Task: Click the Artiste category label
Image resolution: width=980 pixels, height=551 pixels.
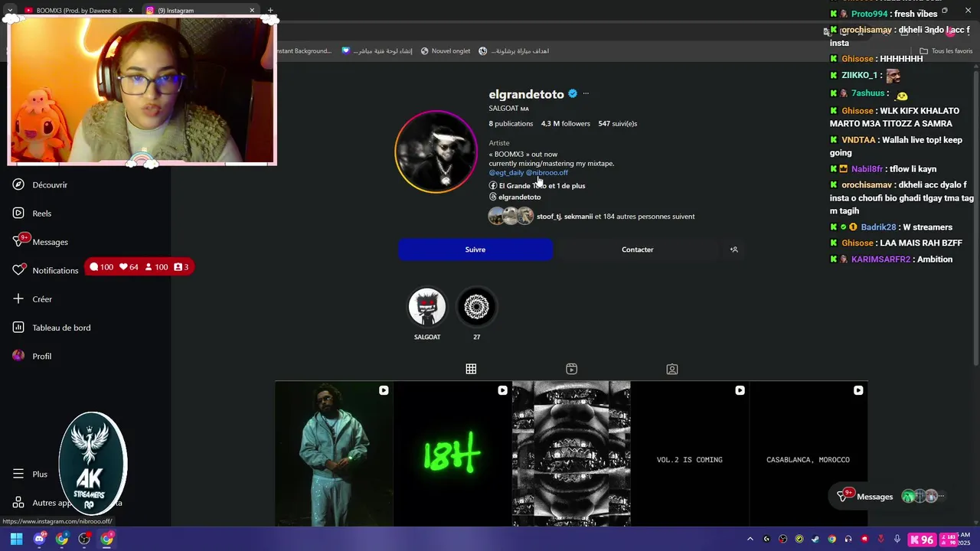Action: point(499,143)
